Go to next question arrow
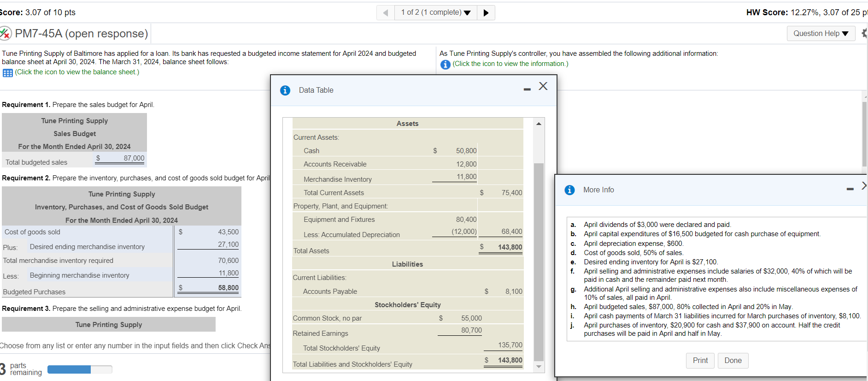Viewport: 868px width, 381px height. (486, 12)
